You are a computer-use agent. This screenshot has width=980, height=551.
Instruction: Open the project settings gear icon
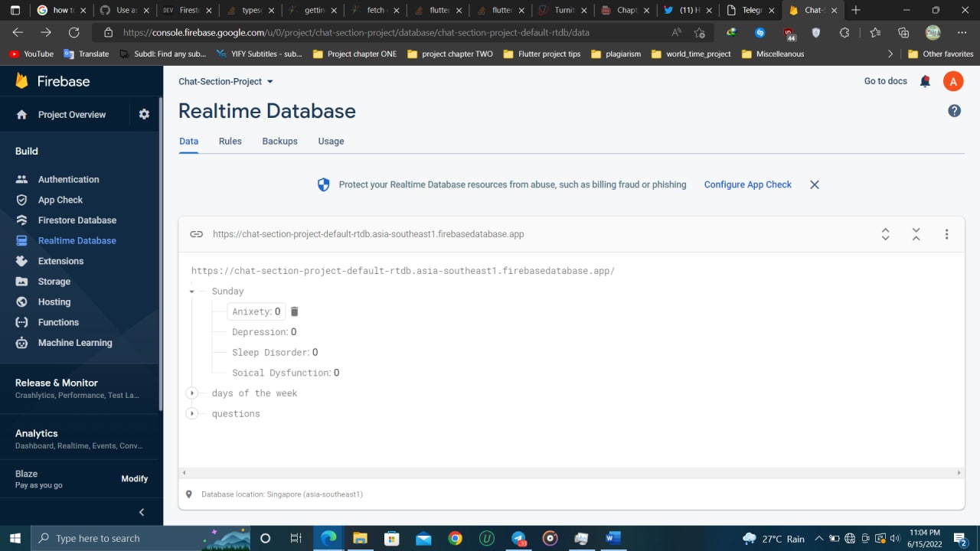(x=144, y=113)
